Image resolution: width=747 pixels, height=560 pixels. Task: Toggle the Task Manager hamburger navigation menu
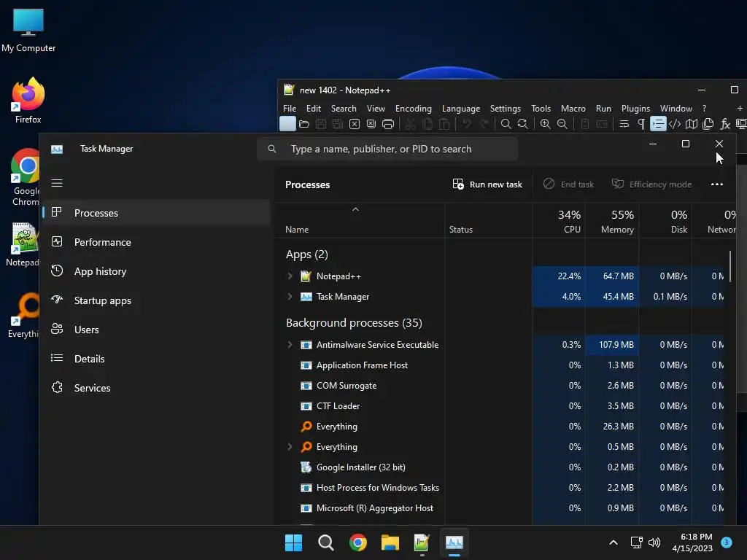(57, 183)
